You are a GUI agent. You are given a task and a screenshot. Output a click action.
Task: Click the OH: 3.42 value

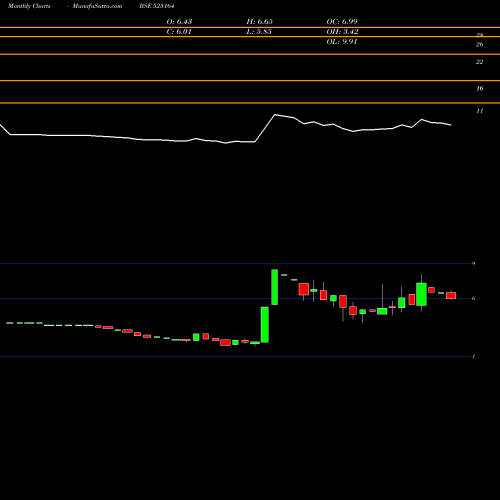[x=342, y=32]
